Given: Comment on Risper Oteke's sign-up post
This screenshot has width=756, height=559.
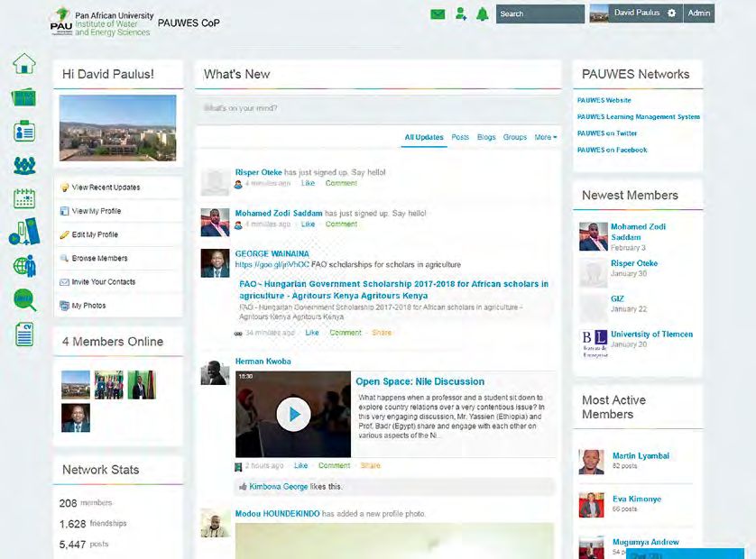Looking at the screenshot, I should (341, 183).
